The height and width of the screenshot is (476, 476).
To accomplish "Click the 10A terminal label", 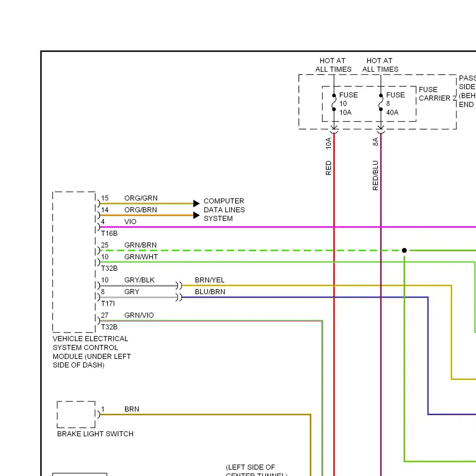I will pos(328,143).
